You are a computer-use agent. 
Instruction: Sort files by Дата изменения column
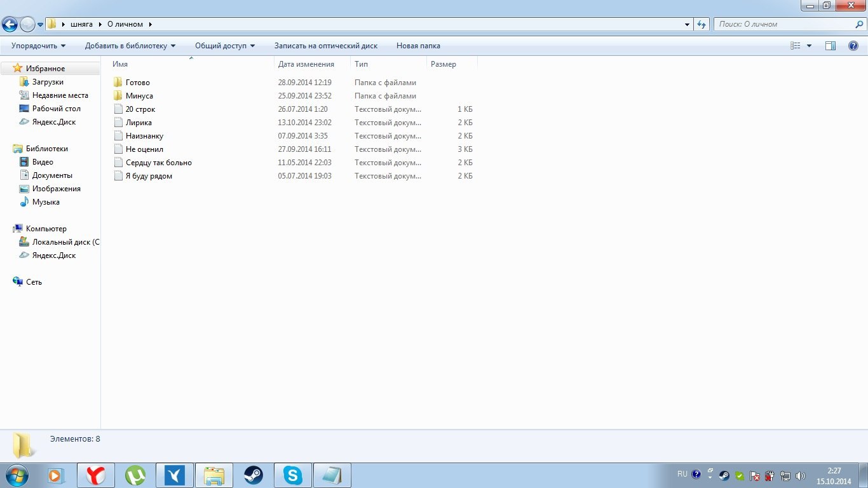[306, 64]
